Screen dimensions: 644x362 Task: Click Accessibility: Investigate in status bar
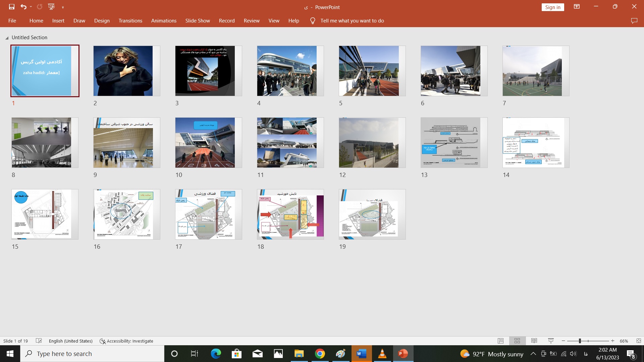click(126, 341)
